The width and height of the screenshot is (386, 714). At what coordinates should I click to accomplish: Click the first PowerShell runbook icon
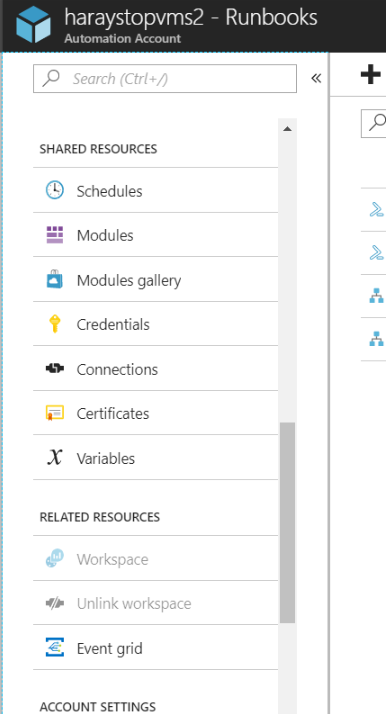[x=376, y=209]
